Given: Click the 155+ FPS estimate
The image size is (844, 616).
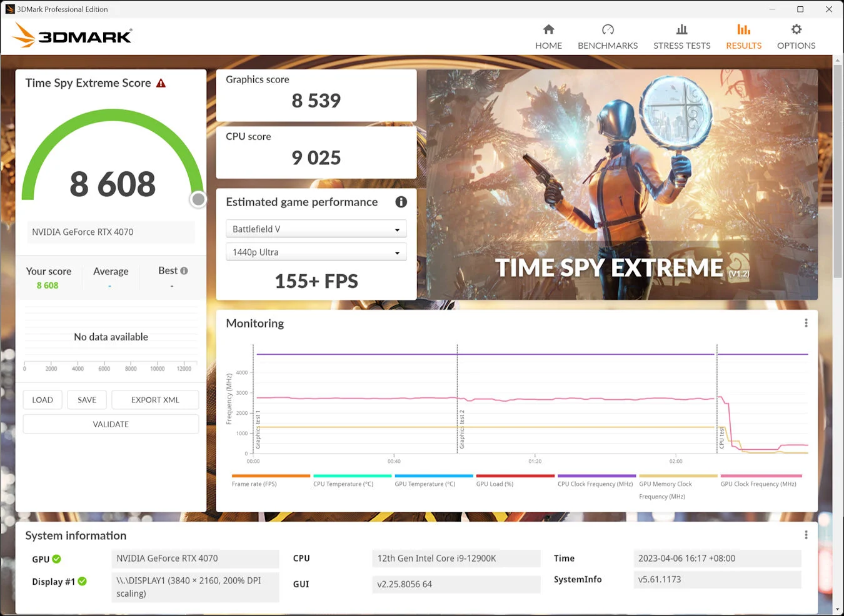Looking at the screenshot, I should (316, 281).
